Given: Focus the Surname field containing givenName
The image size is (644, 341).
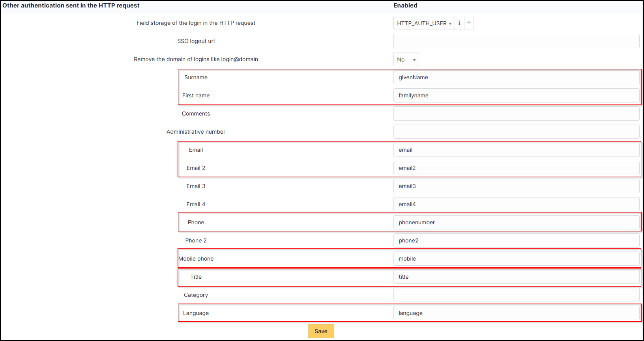Looking at the screenshot, I should (516, 77).
